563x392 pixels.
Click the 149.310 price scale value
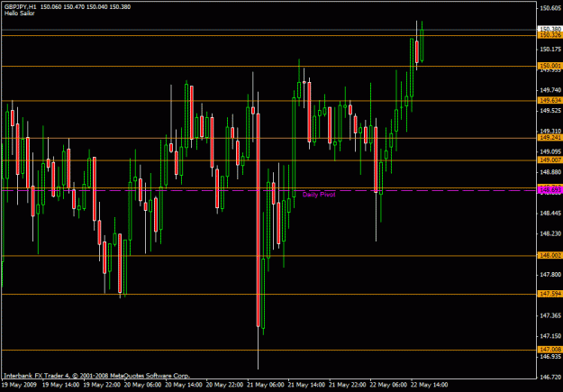point(550,131)
